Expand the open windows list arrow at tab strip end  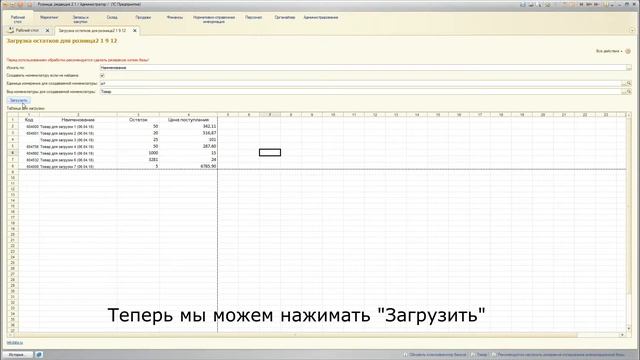coord(632,31)
